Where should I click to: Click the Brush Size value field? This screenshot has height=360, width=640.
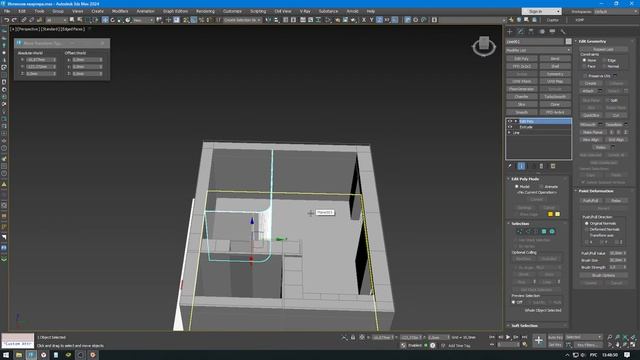click(x=616, y=260)
